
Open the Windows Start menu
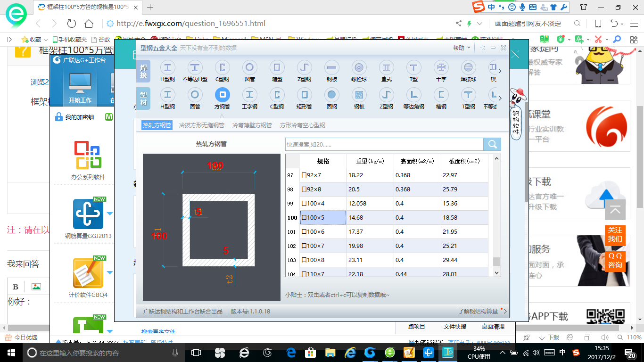click(11, 353)
